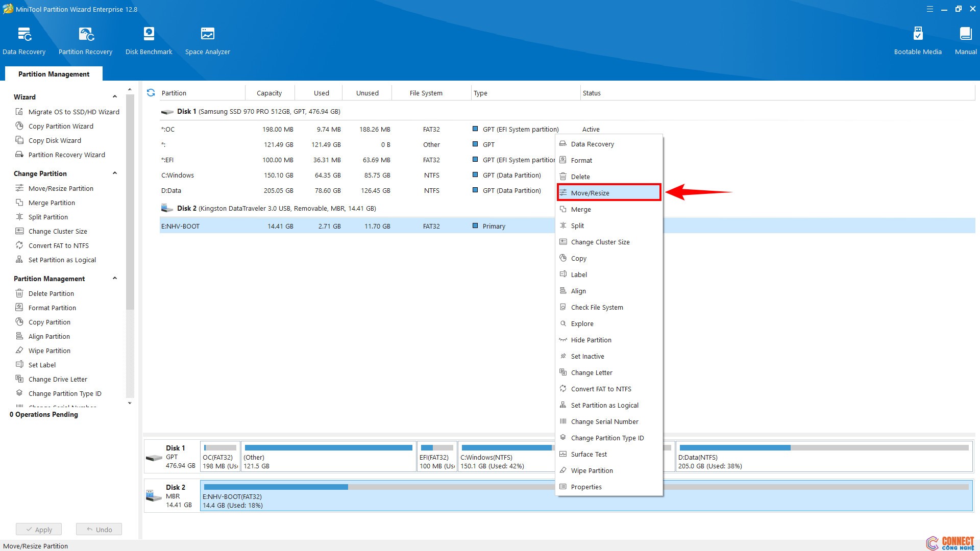Click the Undo button
Image resolution: width=980 pixels, height=551 pixels.
[99, 529]
